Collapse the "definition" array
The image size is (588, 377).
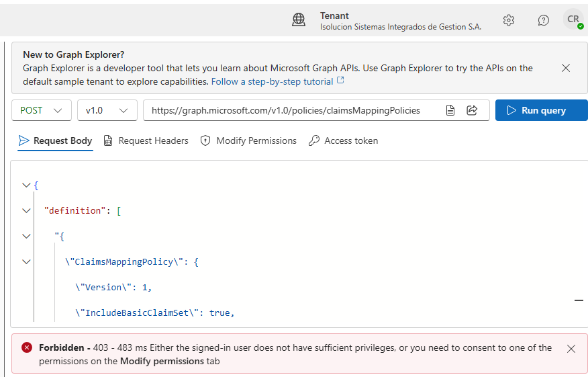click(x=26, y=210)
